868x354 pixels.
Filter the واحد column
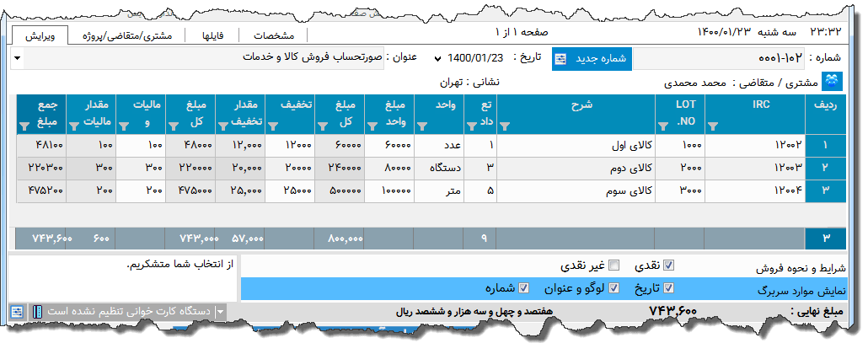pyautogui.click(x=422, y=127)
